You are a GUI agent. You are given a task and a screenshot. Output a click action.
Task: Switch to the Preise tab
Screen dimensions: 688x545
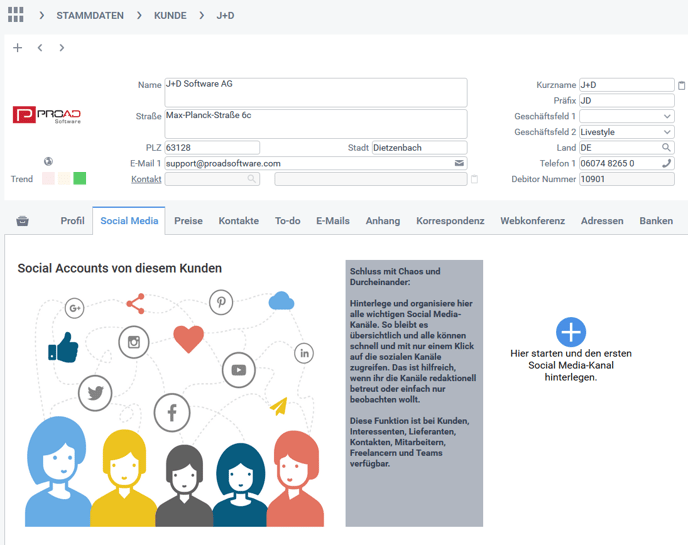[188, 221]
